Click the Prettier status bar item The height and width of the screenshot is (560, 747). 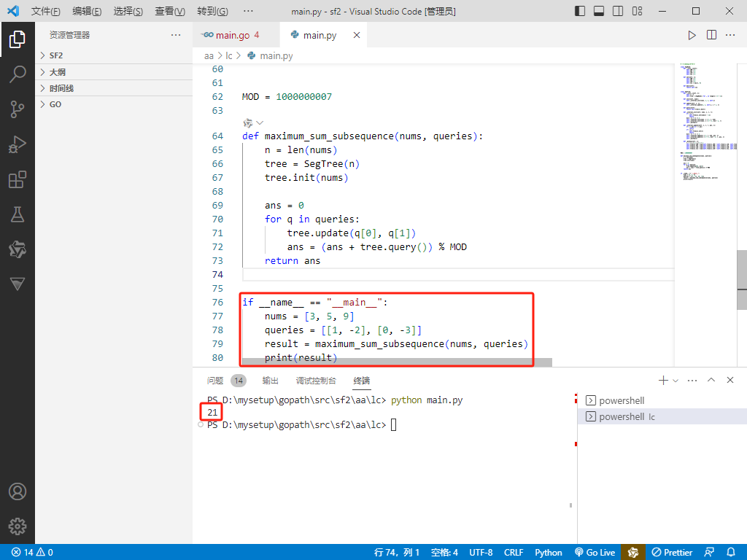(672, 552)
